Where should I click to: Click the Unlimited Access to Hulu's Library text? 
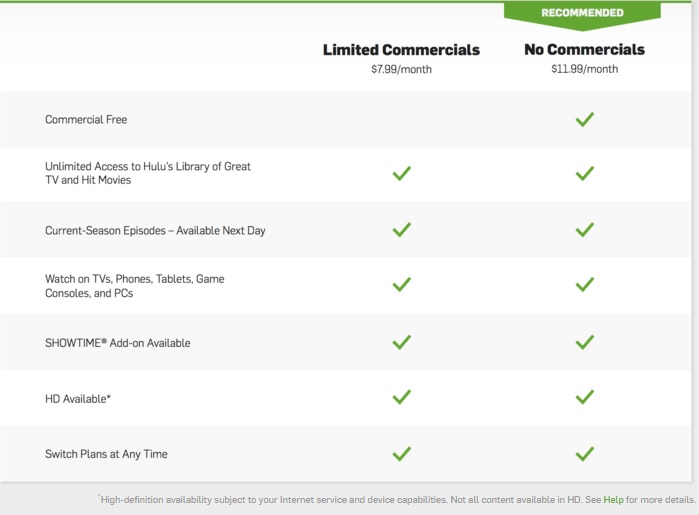pos(148,173)
